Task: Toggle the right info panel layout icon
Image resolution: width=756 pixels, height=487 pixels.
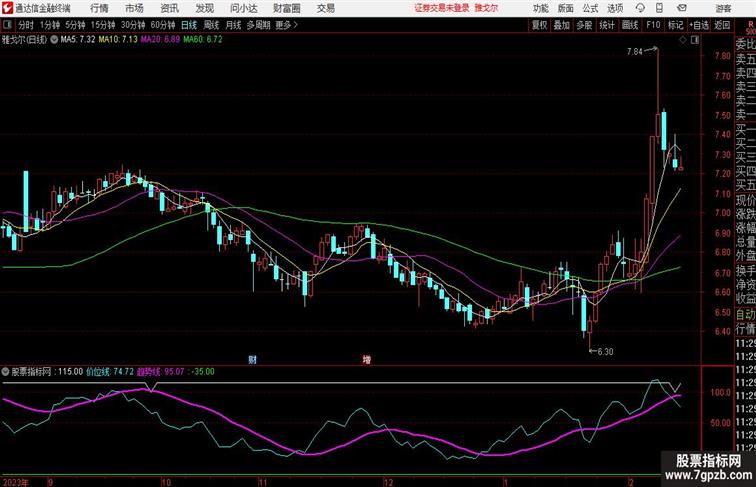Action: 695,40
